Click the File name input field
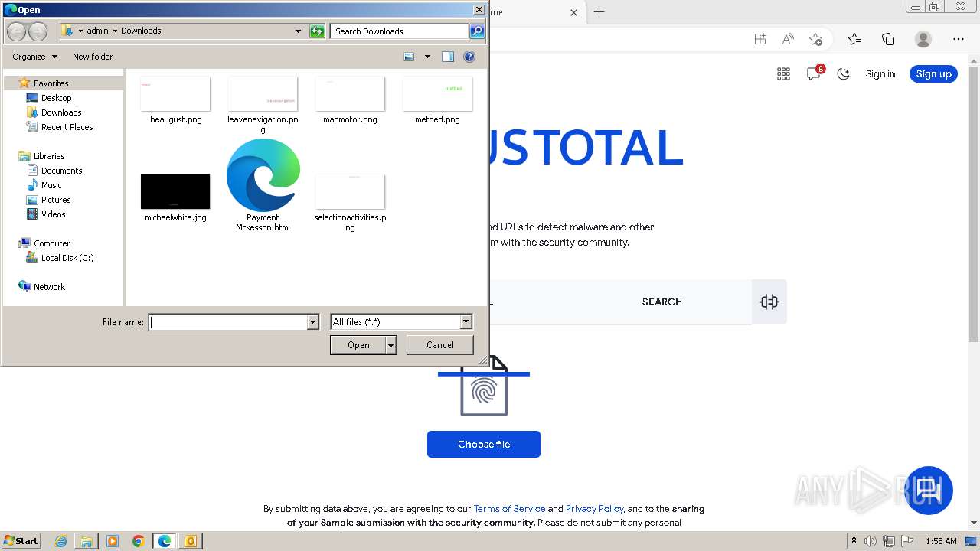The width and height of the screenshot is (980, 551). (x=228, y=322)
